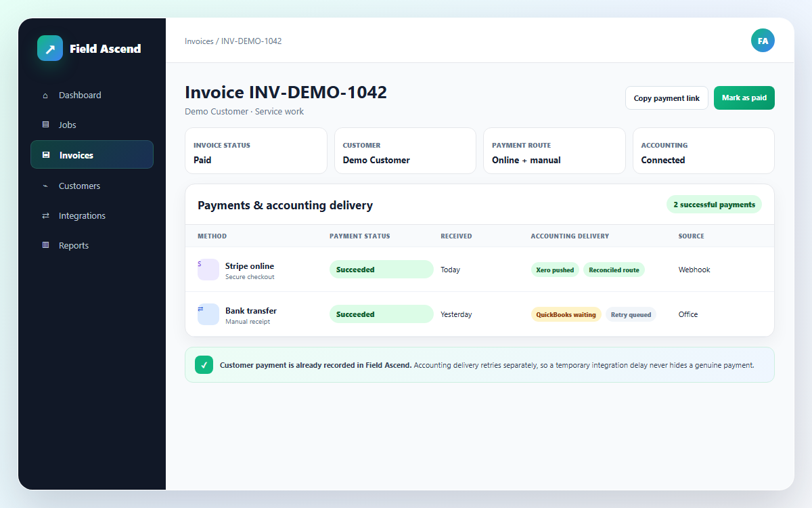Click the Invoice INV-DEMO-1042 heading
This screenshot has height=508, width=812.
pos(286,92)
